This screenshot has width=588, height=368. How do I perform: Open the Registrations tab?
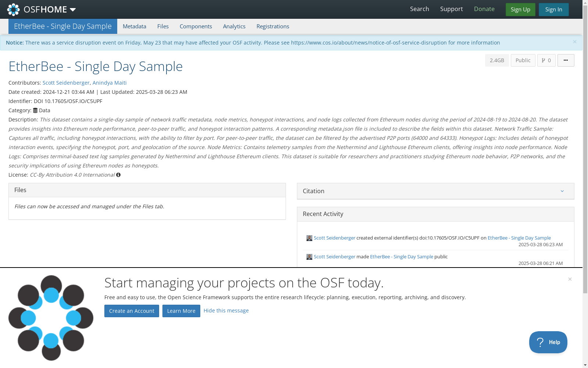pyautogui.click(x=273, y=26)
